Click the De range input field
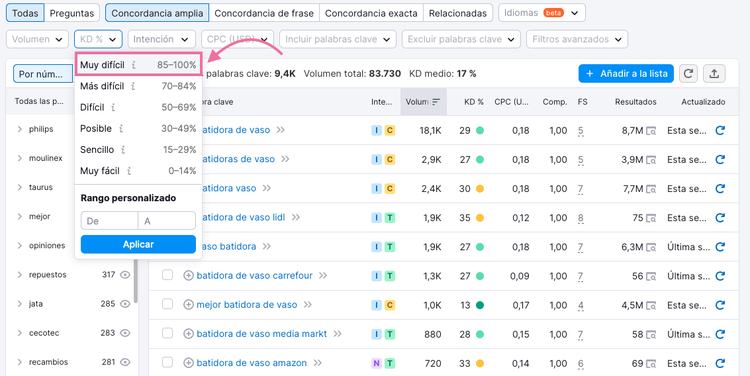This screenshot has width=750, height=376. (x=110, y=221)
